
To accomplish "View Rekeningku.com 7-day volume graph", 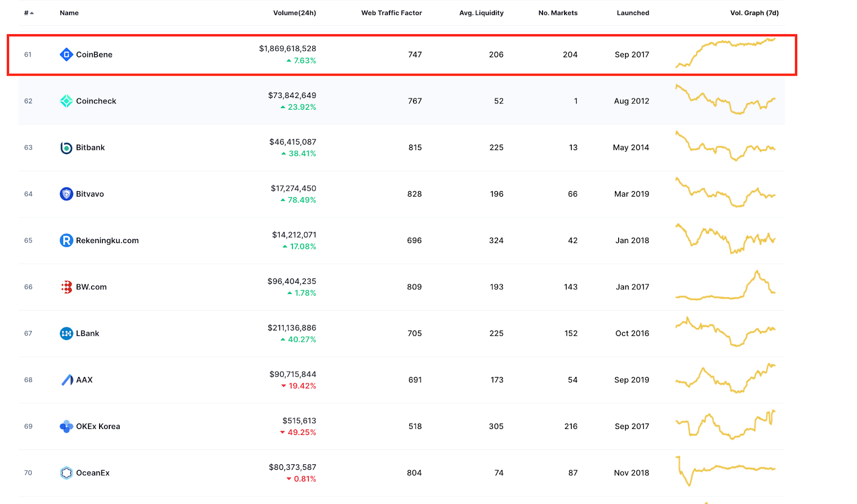I will point(726,239).
